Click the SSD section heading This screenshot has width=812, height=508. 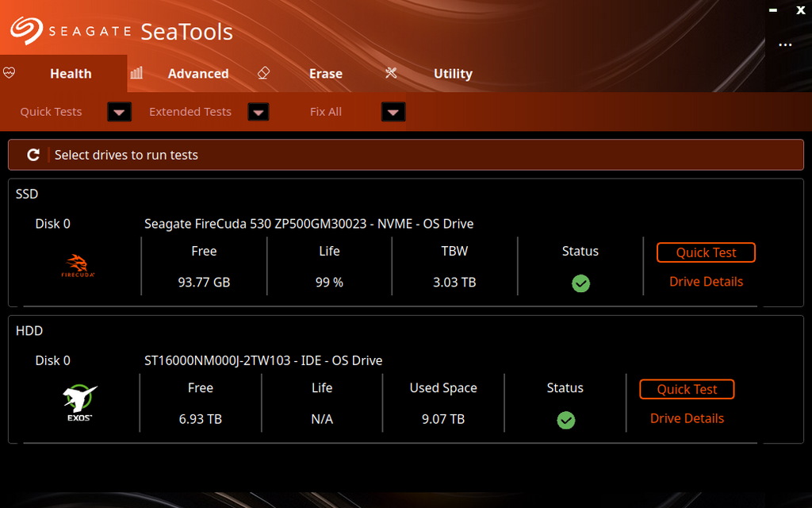27,194
